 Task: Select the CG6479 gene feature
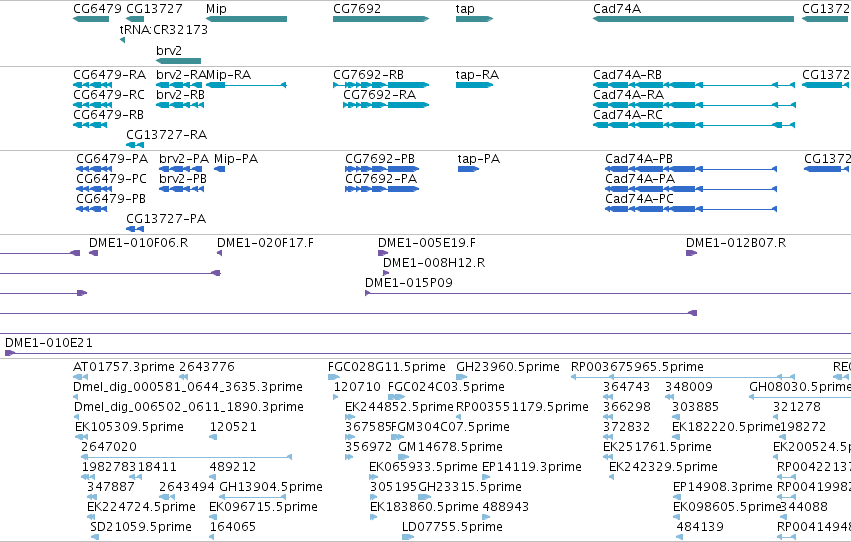tap(91, 19)
